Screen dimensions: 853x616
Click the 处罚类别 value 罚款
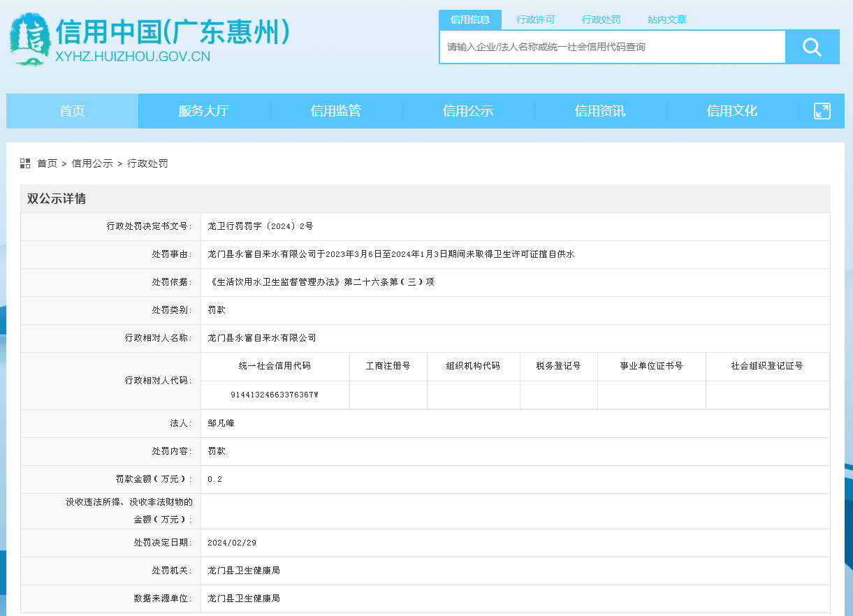point(217,310)
